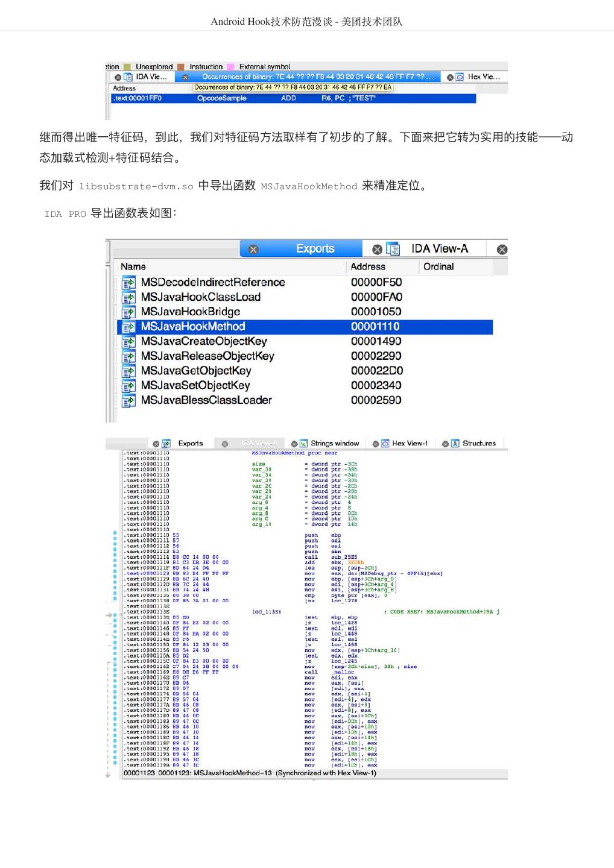Click export icon beside MSJavaSetObjectKey

pos(128,386)
